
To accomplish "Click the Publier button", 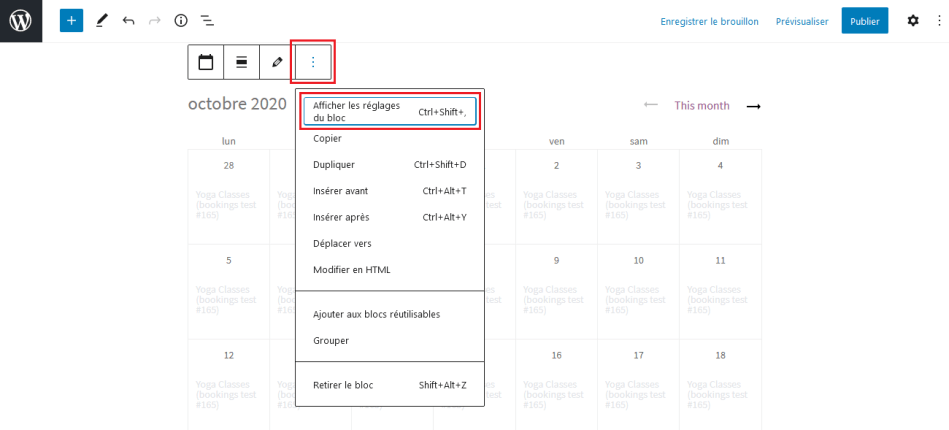I will coord(865,21).
